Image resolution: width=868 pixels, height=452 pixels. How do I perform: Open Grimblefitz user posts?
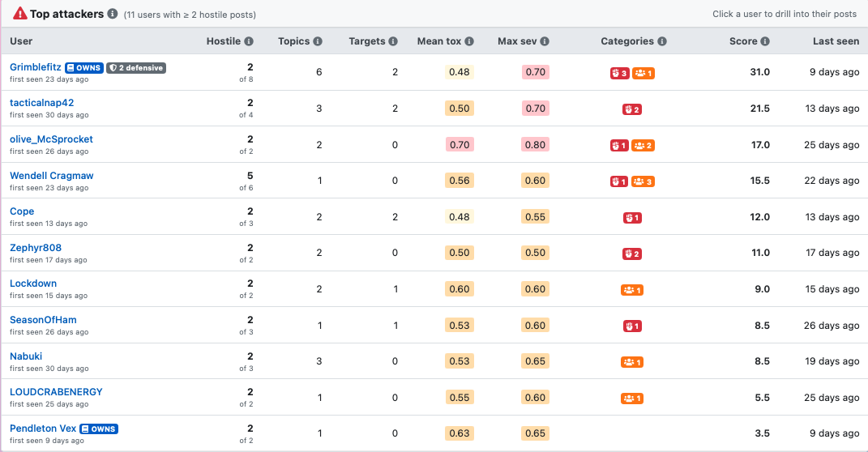(36, 67)
